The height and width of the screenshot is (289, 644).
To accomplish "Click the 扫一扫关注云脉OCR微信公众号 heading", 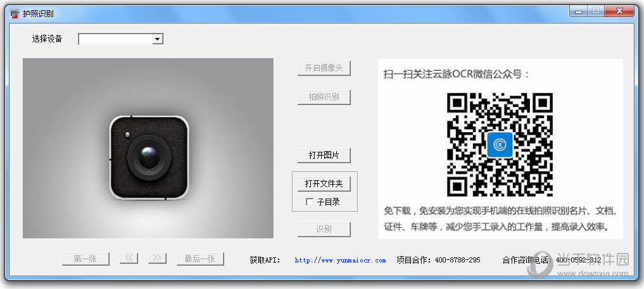I will click(x=457, y=74).
